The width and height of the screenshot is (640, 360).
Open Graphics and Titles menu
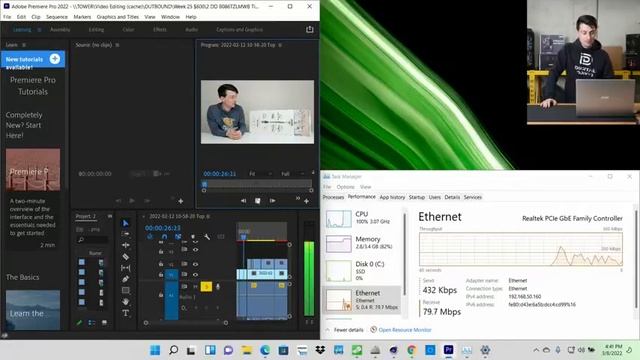point(118,17)
